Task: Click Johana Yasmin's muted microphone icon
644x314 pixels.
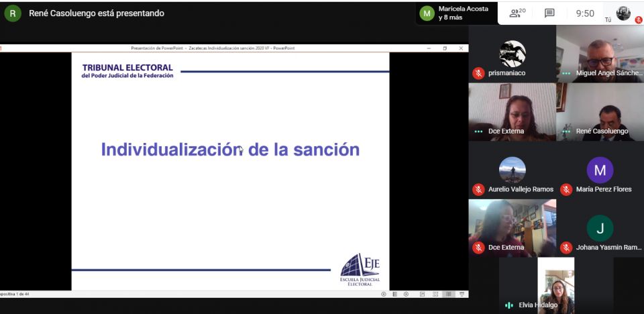Action: 566,248
